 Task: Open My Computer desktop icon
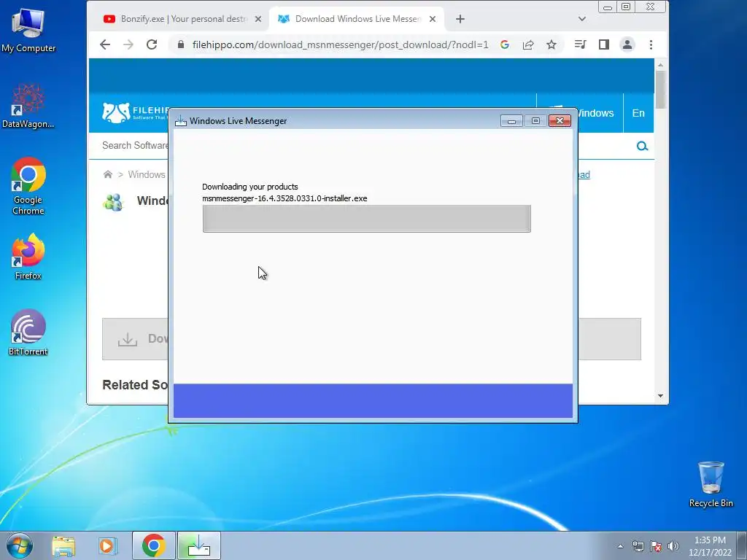(28, 29)
